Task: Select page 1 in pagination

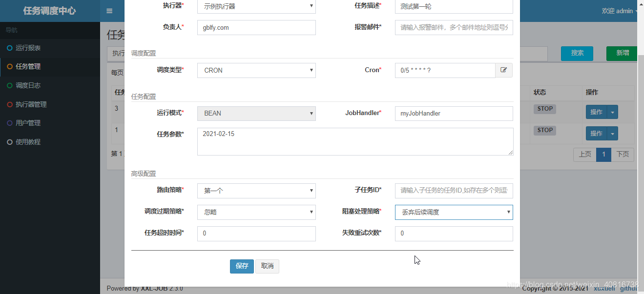Action: (x=603, y=155)
